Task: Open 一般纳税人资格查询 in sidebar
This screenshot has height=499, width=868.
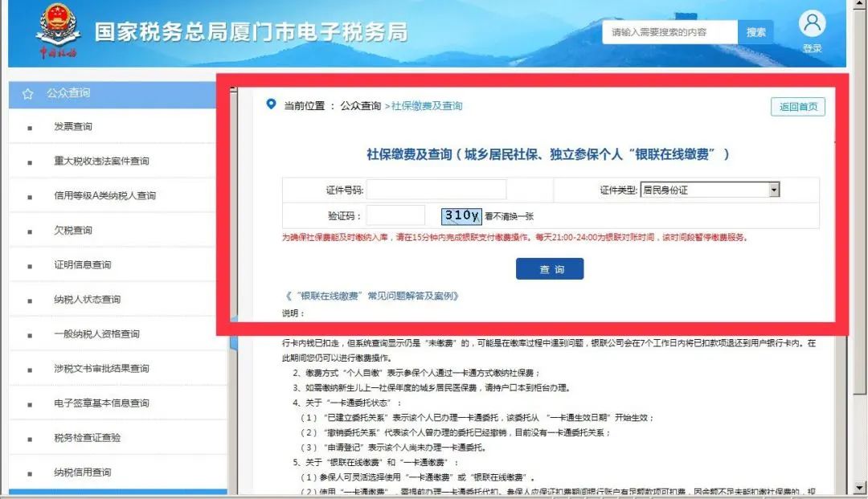Action: 96,333
